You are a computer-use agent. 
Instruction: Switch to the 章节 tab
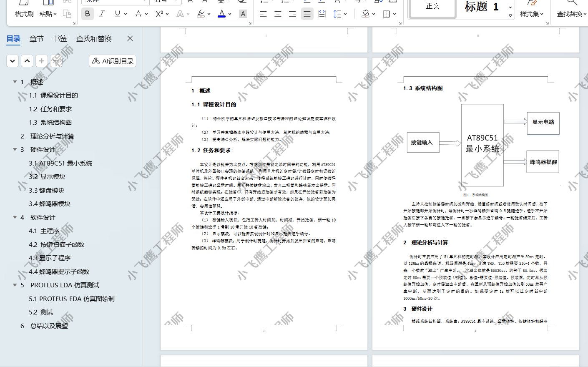coord(37,39)
